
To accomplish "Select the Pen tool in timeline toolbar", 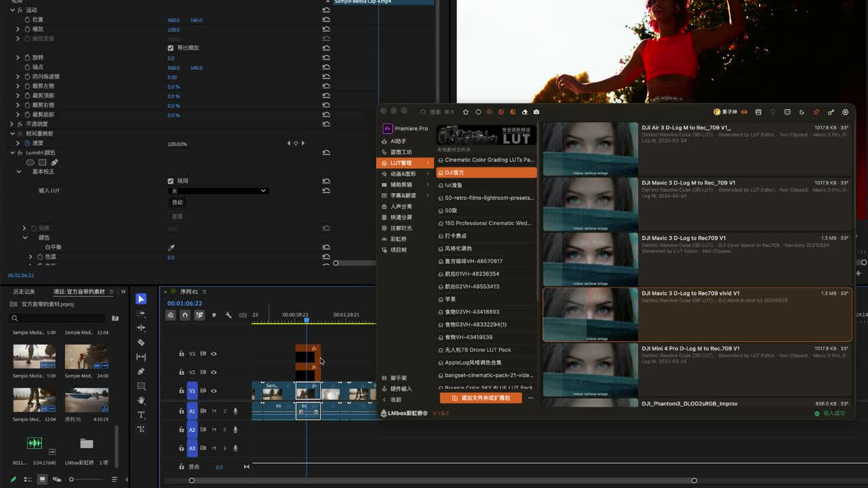I will click(141, 371).
